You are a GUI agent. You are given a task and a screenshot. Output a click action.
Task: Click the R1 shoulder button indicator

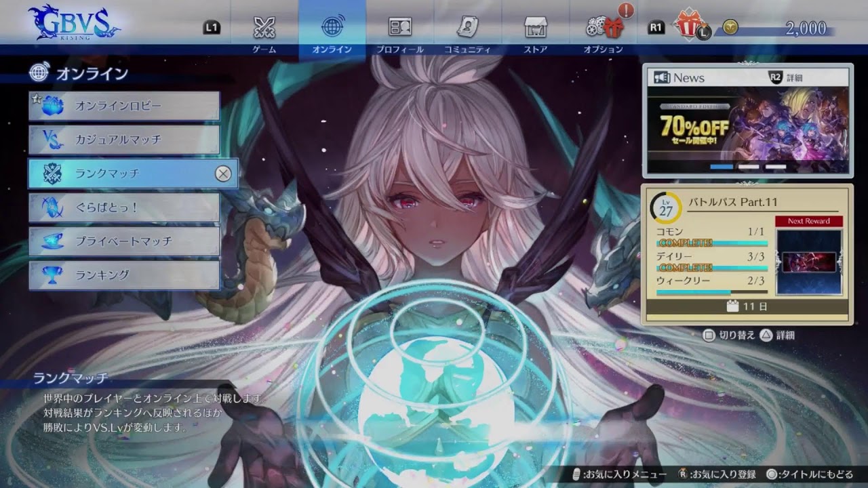tap(656, 27)
